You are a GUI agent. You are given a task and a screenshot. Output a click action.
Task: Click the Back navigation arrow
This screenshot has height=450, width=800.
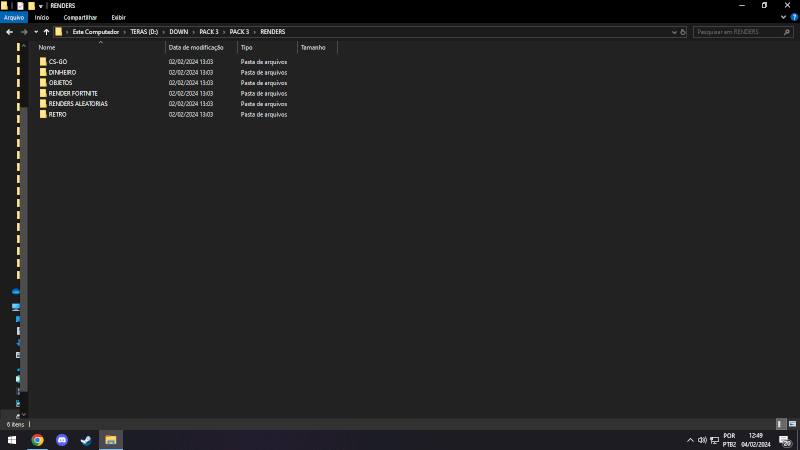9,32
